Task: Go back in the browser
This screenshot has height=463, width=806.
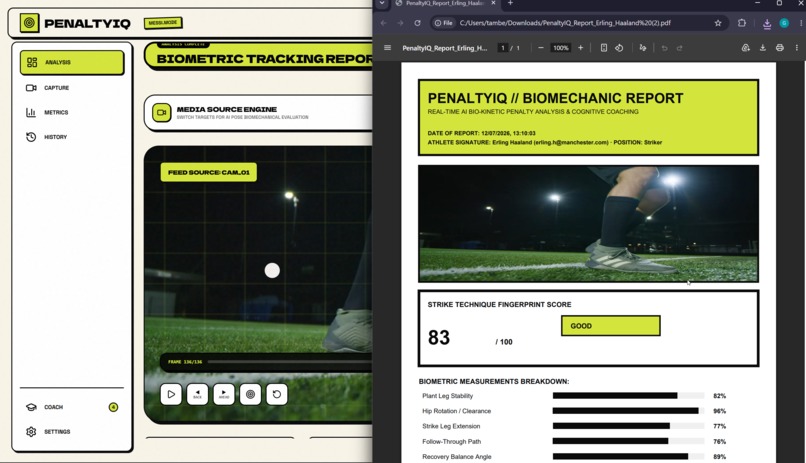Action: coord(383,23)
